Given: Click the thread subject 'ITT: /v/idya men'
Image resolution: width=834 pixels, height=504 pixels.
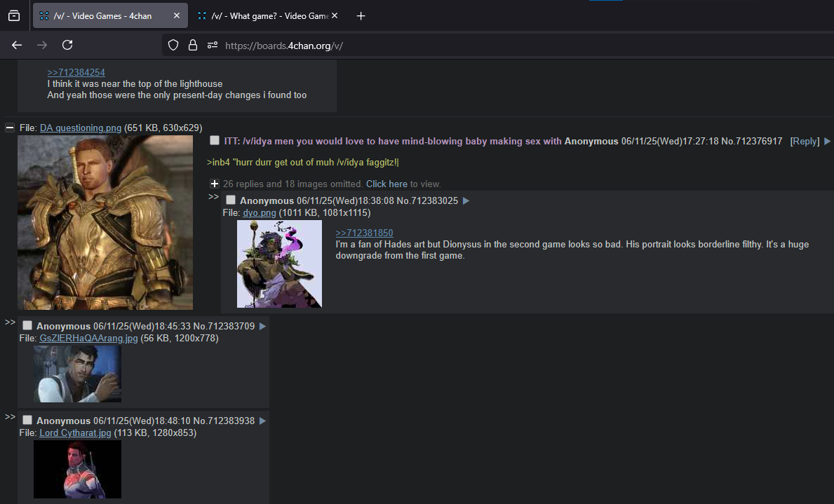Looking at the screenshot, I should (393, 142).
